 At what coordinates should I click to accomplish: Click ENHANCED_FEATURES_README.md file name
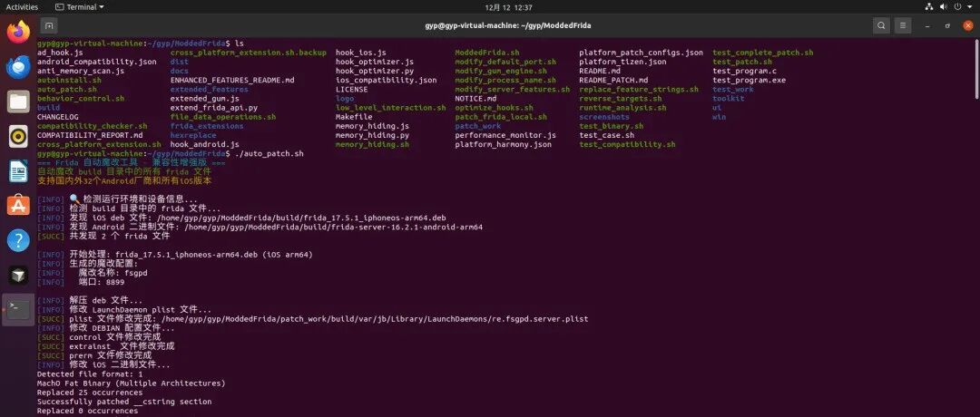(232, 80)
